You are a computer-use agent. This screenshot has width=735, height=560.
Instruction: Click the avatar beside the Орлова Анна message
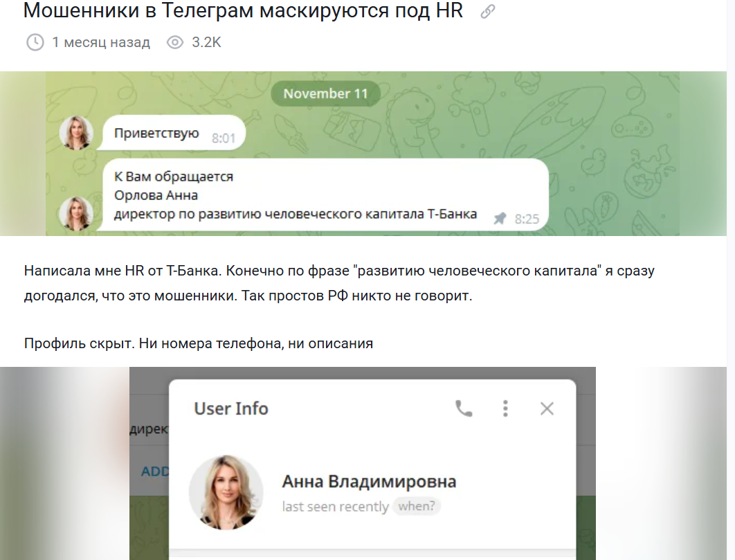click(x=76, y=213)
